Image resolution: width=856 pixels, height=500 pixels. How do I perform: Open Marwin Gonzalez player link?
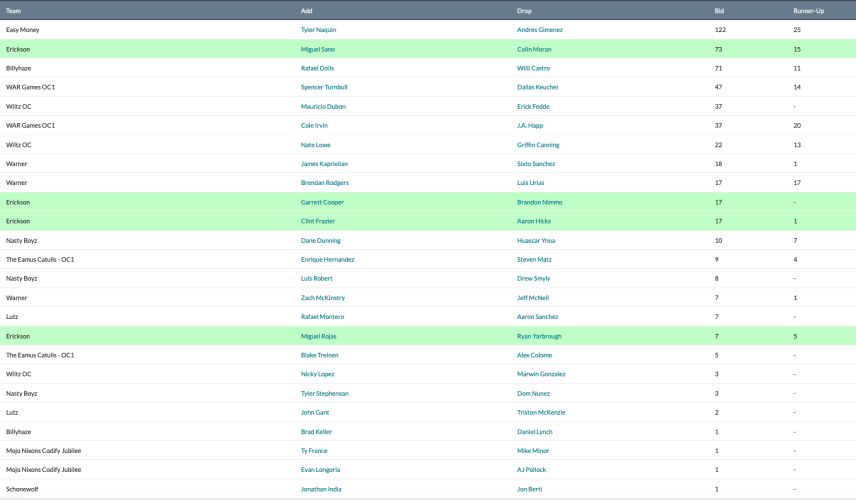[x=541, y=374]
